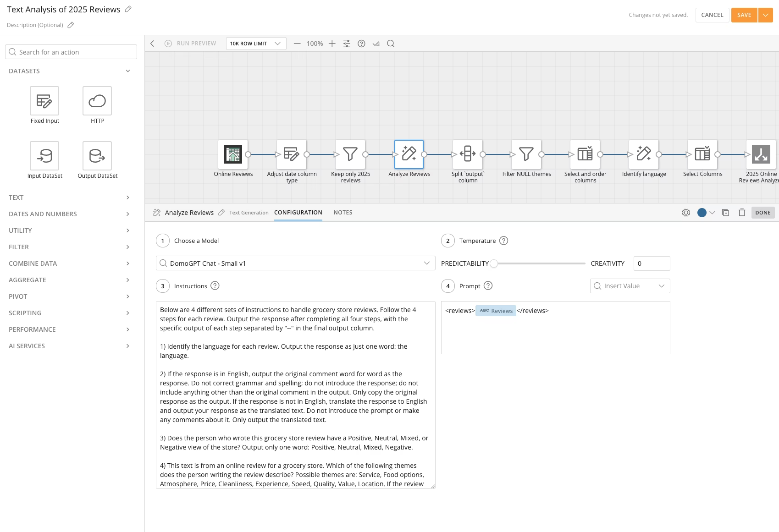The height and width of the screenshot is (532, 779).
Task: Click the creativity value field
Action: coord(652,263)
